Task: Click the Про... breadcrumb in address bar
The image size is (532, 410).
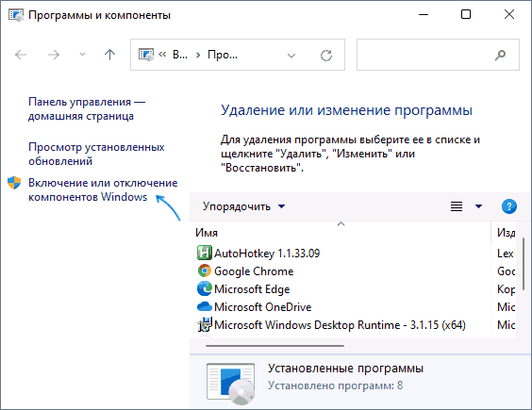Action: pyautogui.click(x=223, y=55)
